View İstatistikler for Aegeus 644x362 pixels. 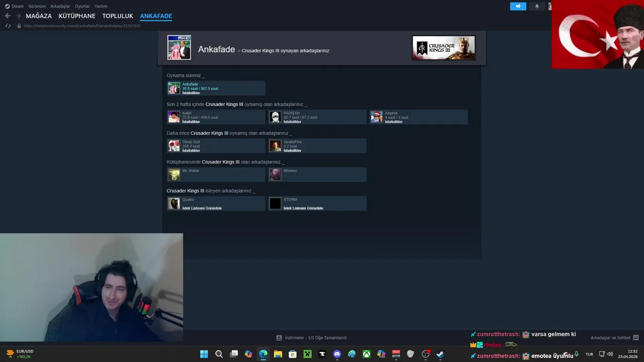[393, 122]
